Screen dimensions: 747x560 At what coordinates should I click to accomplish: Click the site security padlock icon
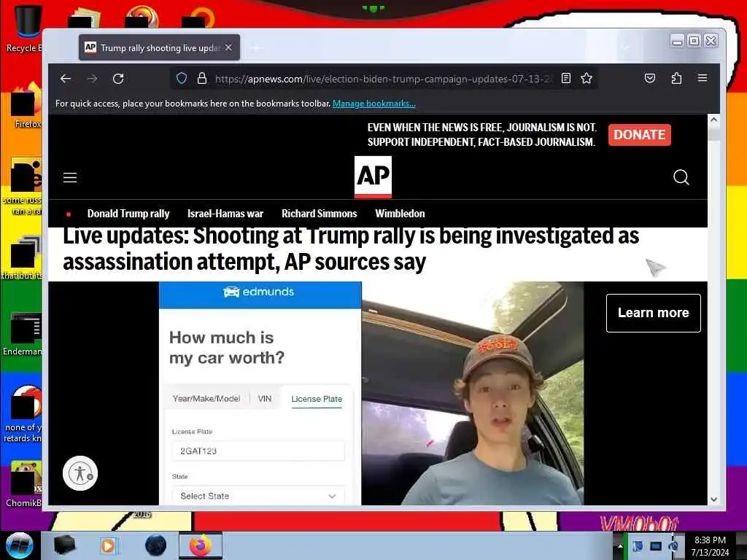point(202,79)
